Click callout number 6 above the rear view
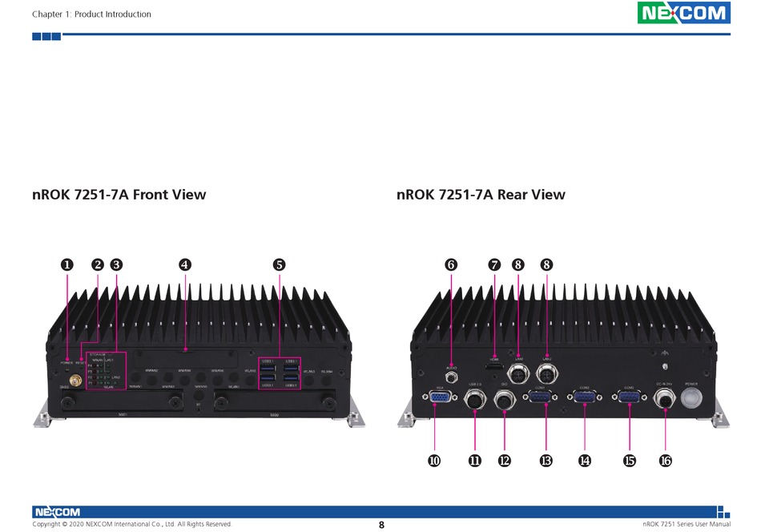Screen dimensions: 761x532 point(451,264)
